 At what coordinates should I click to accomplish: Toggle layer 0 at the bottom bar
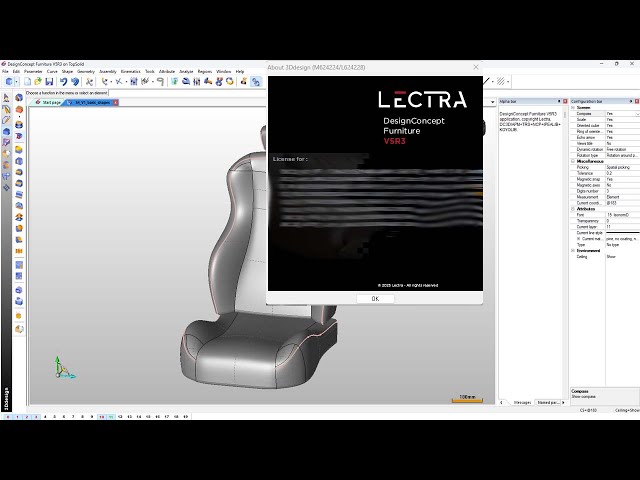[8, 417]
